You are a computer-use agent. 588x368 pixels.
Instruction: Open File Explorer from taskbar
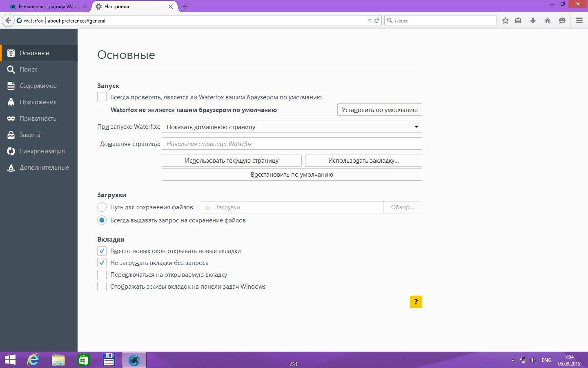[58, 360]
